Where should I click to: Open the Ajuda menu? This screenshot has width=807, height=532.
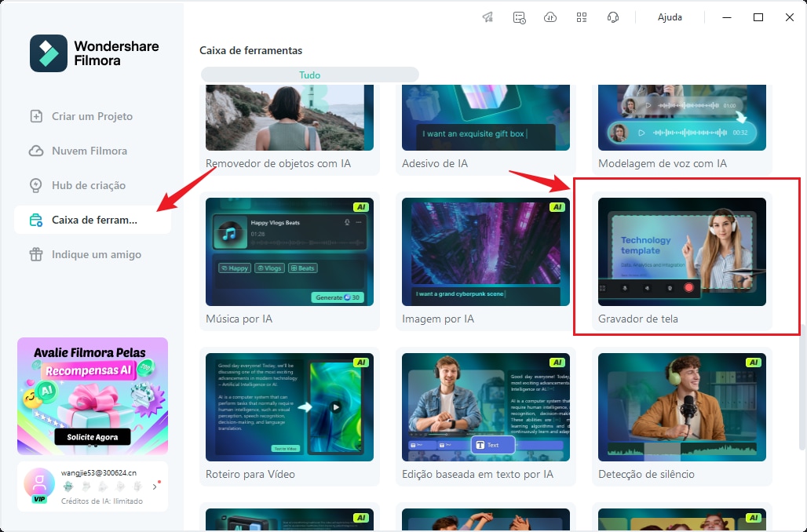tap(670, 17)
